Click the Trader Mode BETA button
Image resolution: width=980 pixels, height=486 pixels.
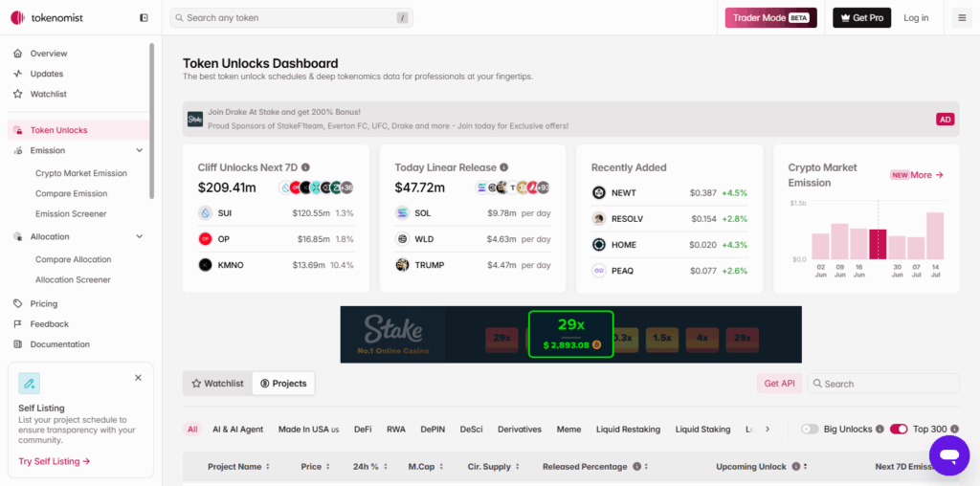(x=770, y=18)
